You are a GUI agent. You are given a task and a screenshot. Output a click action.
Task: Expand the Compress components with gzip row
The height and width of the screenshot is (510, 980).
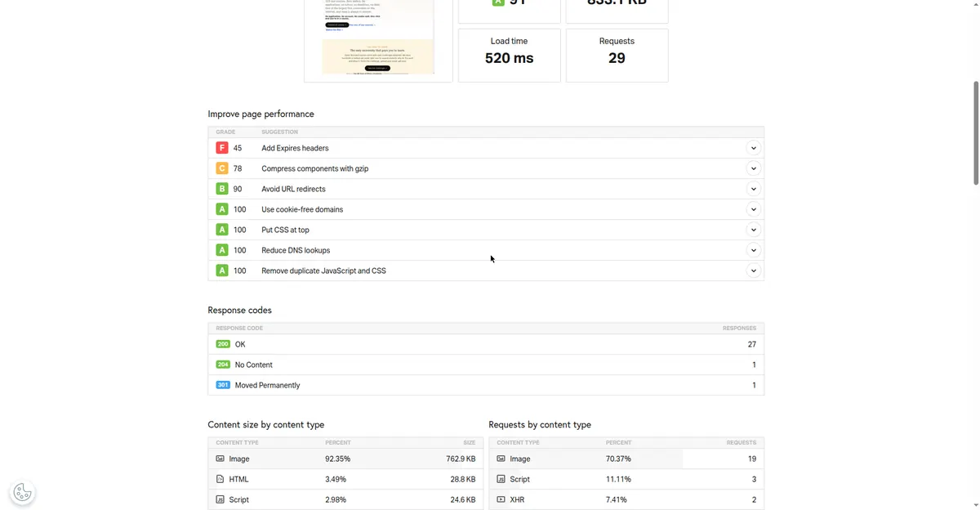pos(753,168)
